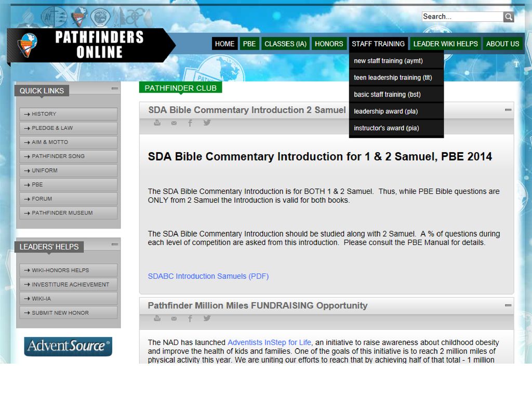
Task: Tweet the Million Miles fundraising article
Action: tap(207, 318)
